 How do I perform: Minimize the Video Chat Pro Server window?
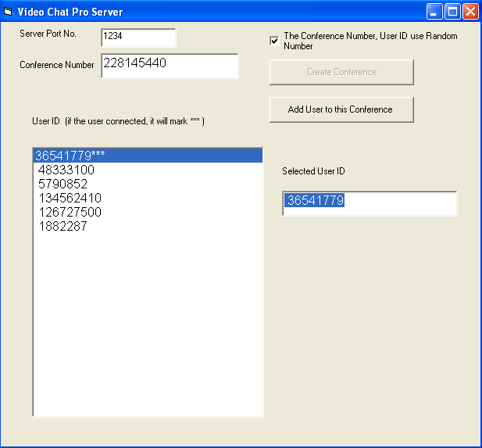coord(434,12)
